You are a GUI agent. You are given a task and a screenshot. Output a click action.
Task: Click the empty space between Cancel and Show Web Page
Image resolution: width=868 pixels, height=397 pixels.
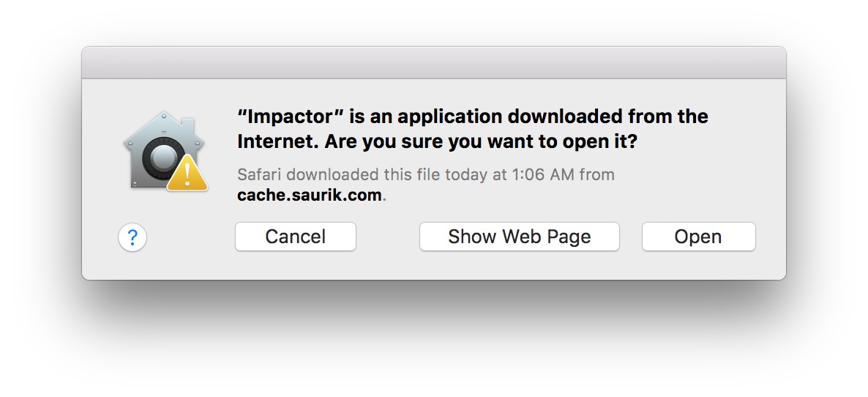[x=387, y=237]
